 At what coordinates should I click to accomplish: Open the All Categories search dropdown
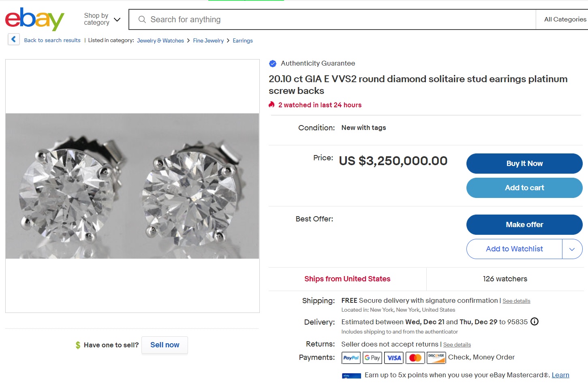click(x=565, y=19)
